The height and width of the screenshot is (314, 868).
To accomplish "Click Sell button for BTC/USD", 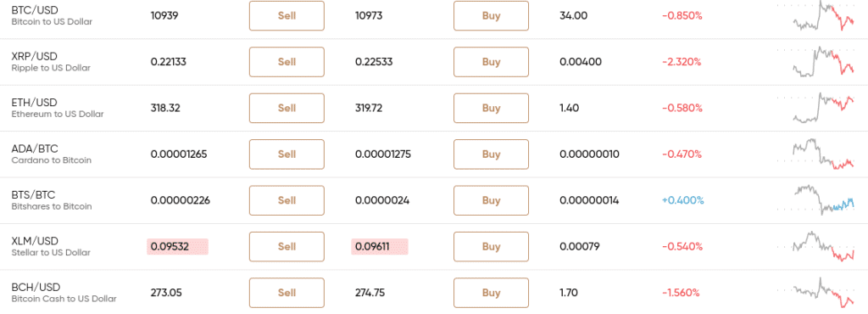I will 287,15.
